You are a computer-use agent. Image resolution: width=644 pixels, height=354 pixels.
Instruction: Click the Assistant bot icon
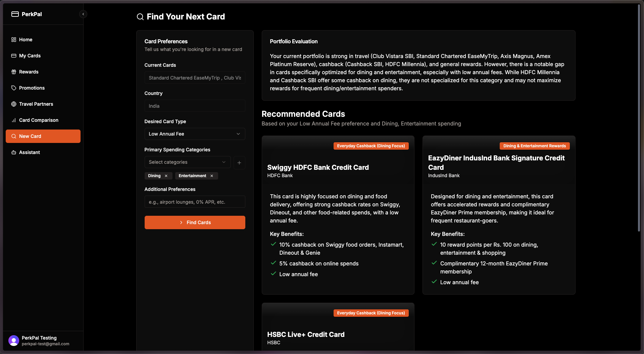pos(14,152)
